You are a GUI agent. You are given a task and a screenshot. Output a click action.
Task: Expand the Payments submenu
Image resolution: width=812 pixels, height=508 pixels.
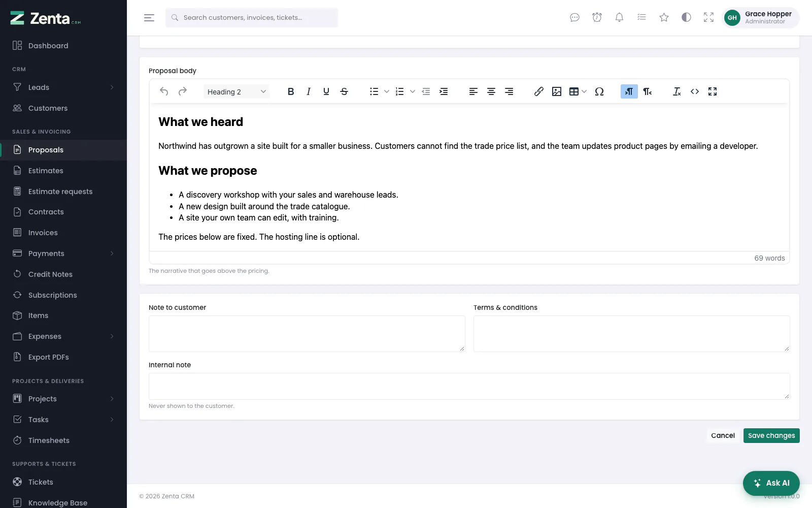[63, 253]
